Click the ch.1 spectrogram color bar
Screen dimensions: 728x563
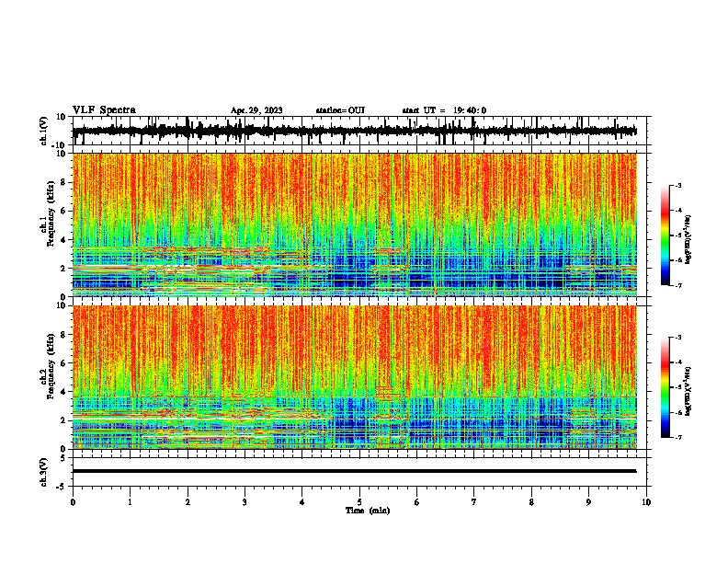(665, 236)
